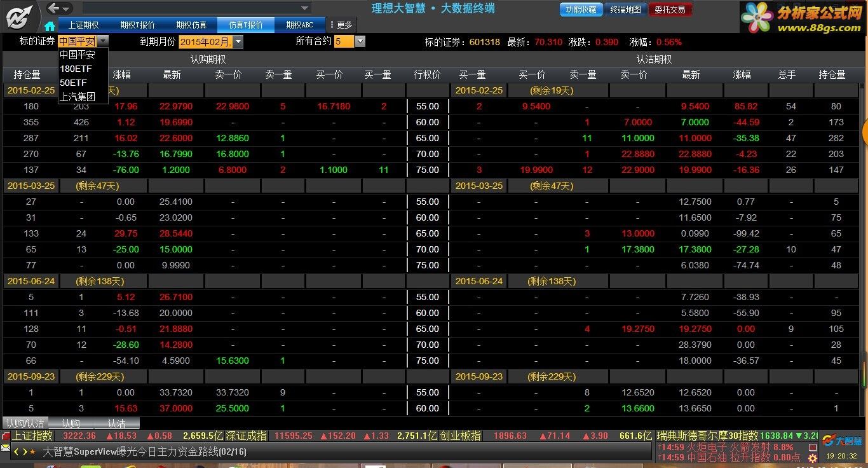Click the 上证指数 ticker label
Screen dimensions: 868x468
[x=32, y=436]
